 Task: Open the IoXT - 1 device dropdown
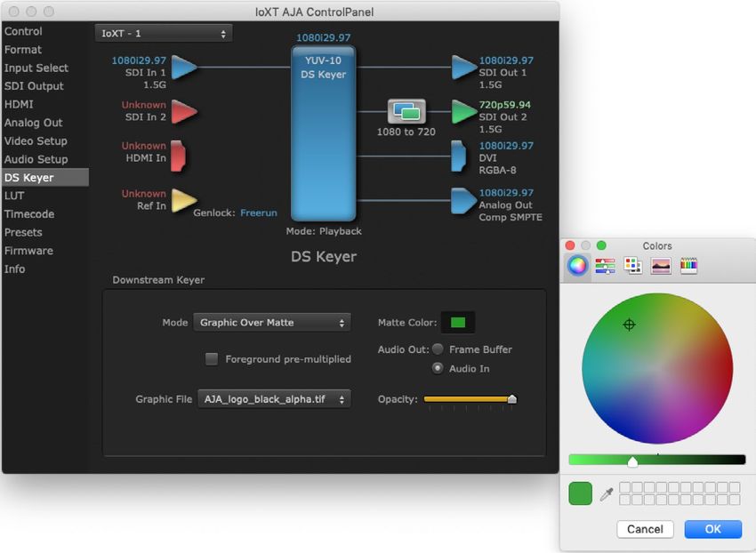coord(164,33)
